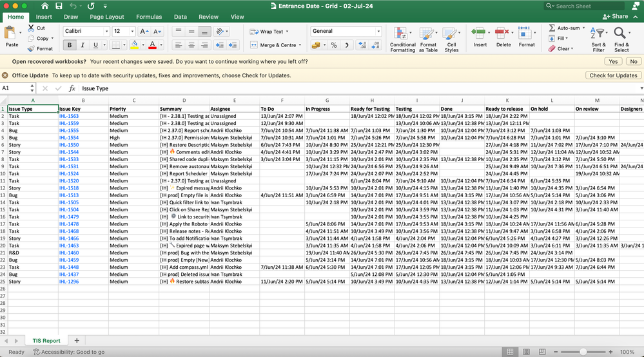Click Yes to open recovered workbooks
This screenshot has width=644, height=357.
(x=612, y=61)
